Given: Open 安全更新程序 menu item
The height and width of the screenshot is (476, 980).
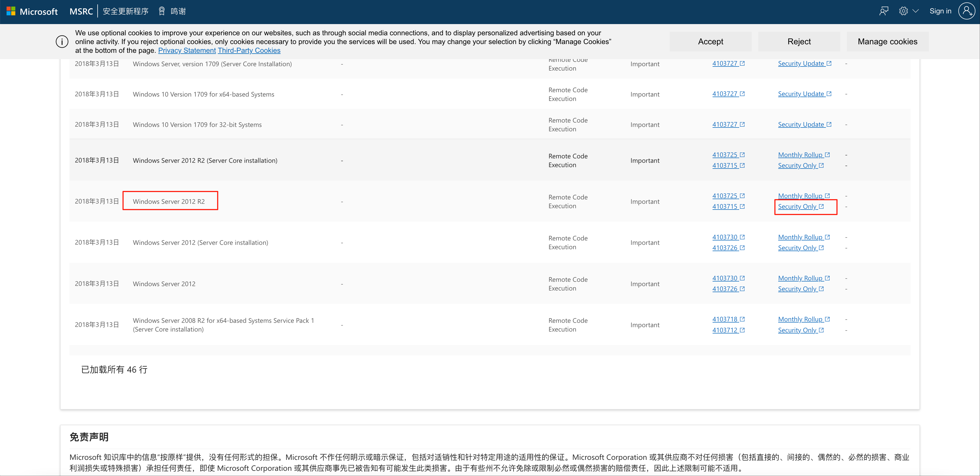Looking at the screenshot, I should (x=126, y=11).
